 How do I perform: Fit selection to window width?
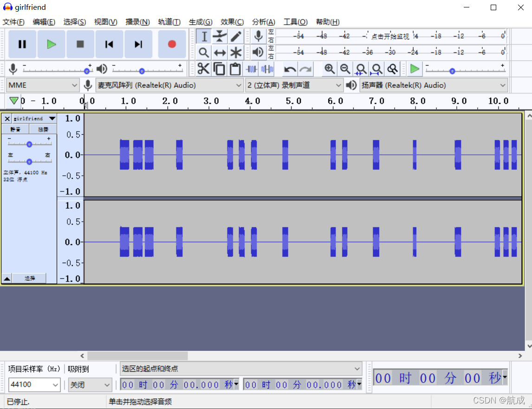tap(361, 69)
